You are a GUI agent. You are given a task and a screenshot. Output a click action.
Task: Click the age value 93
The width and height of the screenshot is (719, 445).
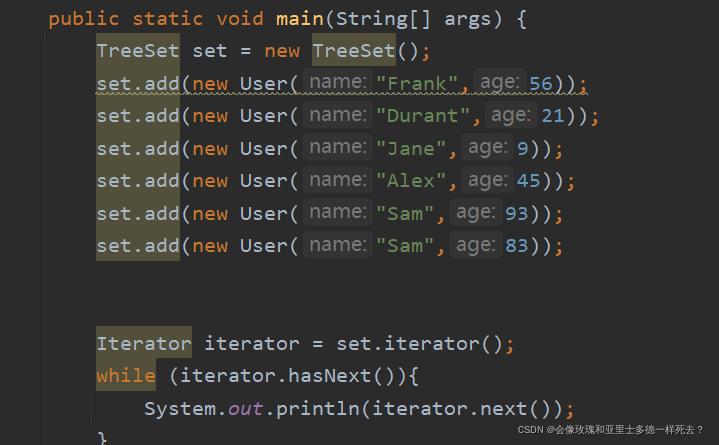point(517,214)
